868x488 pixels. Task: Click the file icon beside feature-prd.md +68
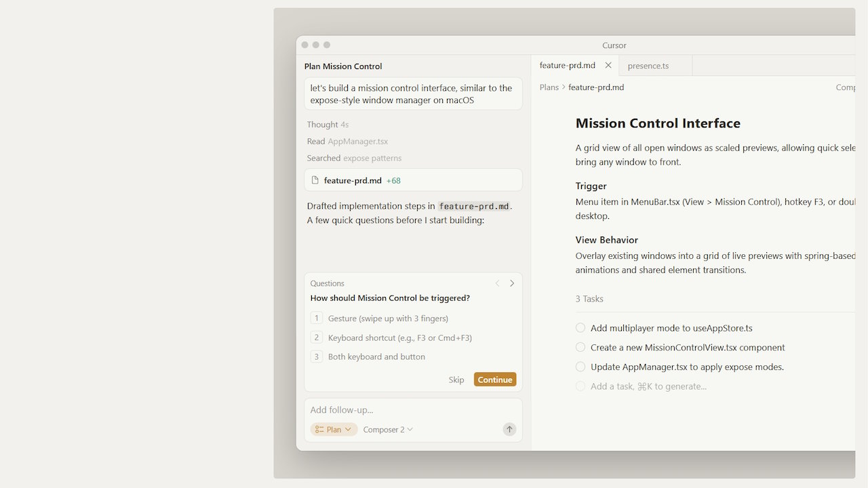point(315,180)
